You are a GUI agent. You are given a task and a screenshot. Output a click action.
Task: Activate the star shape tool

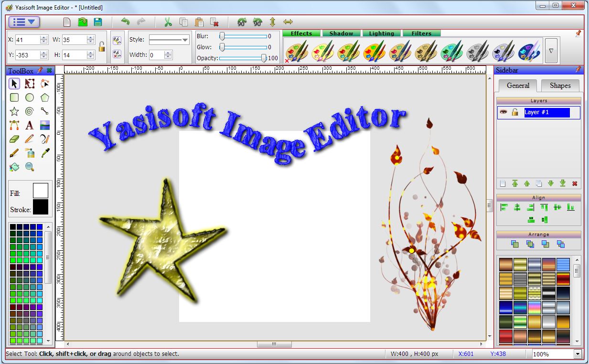pos(14,111)
